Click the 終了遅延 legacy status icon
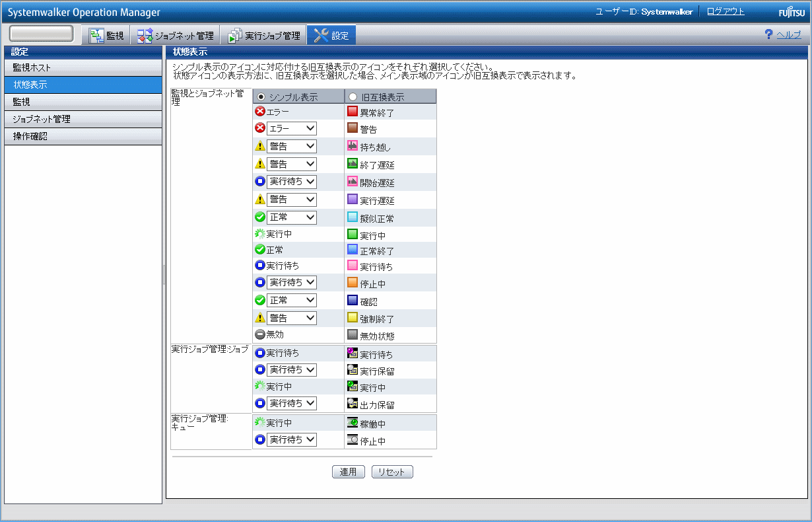 point(353,164)
